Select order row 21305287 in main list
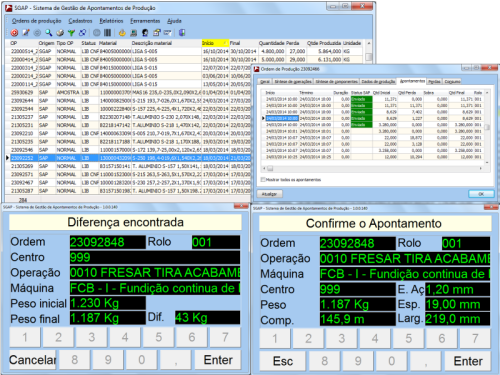Viewport: 500px width, 375px height. pyautogui.click(x=130, y=191)
